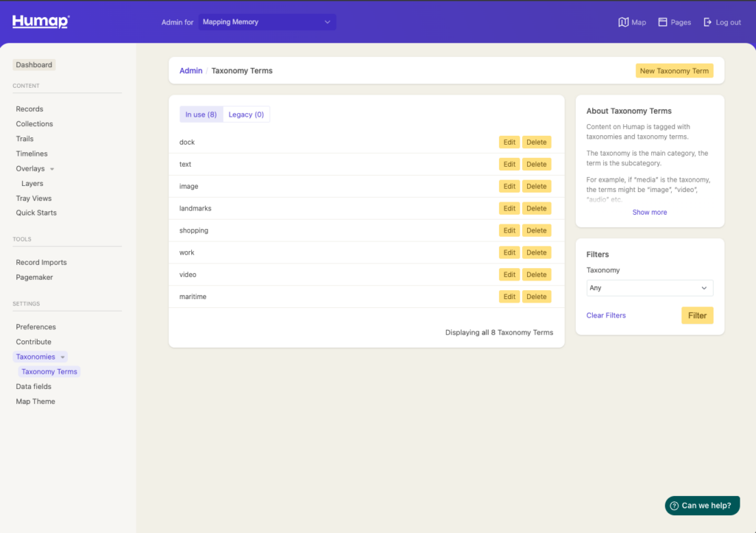
Task: Select the In use (8) tab
Action: (201, 114)
